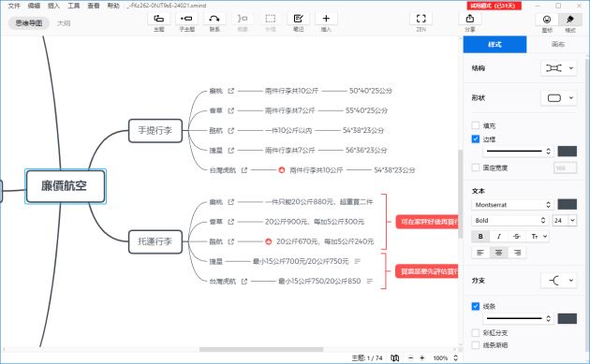
Task: Open the 形状 shape dropdown
Action: [x=559, y=98]
